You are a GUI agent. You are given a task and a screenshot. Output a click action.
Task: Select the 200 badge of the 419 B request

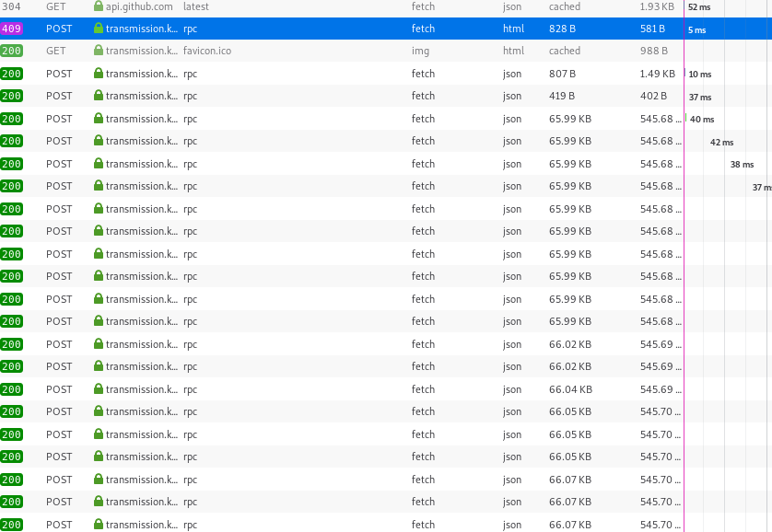click(x=11, y=96)
